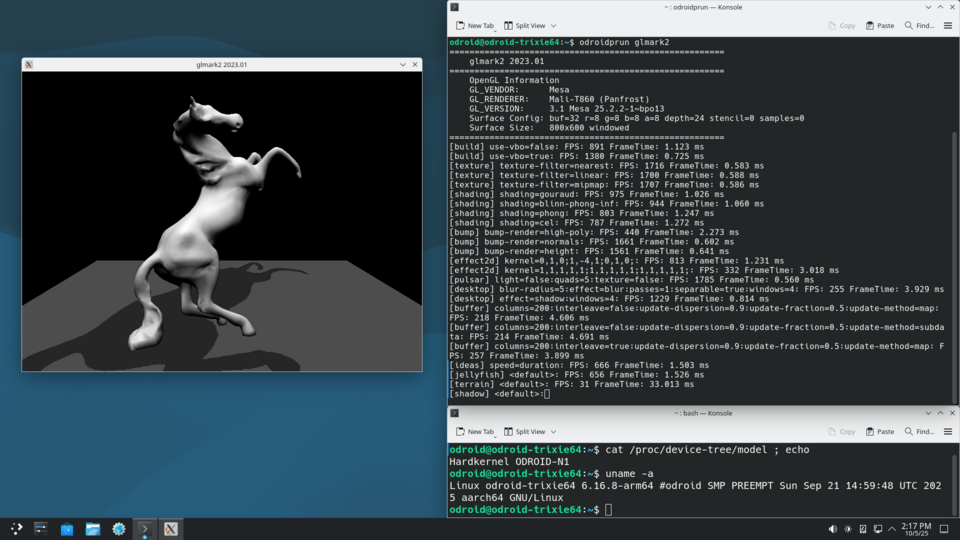Image resolution: width=960 pixels, height=540 pixels.
Task: Launch Dolphin file manager from taskbar
Action: coord(93,528)
